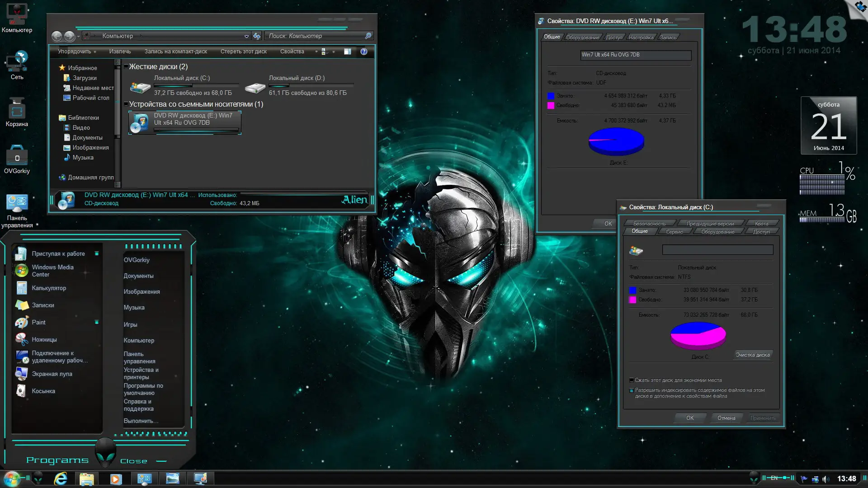Click the refresh icon beside the address bar
This screenshot has height=488, width=868.
(257, 36)
